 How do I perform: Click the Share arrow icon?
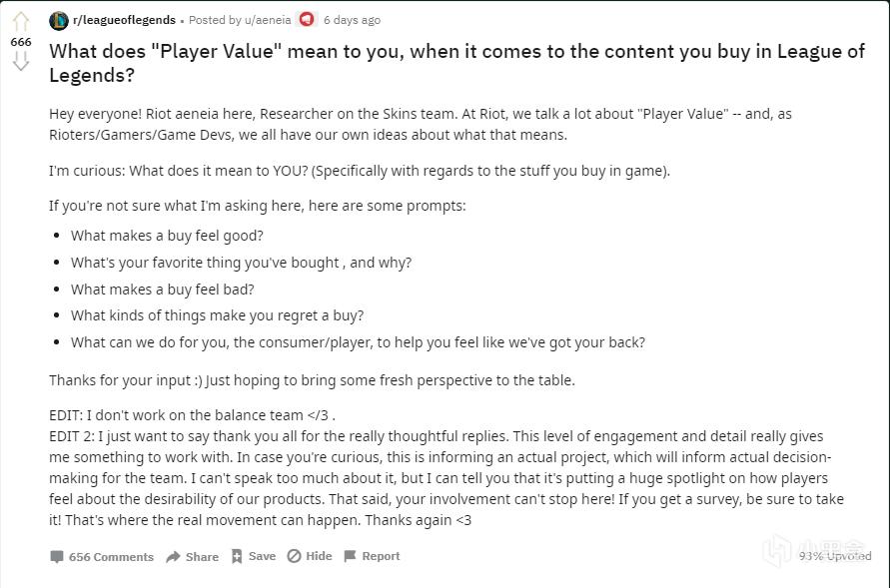tap(174, 557)
